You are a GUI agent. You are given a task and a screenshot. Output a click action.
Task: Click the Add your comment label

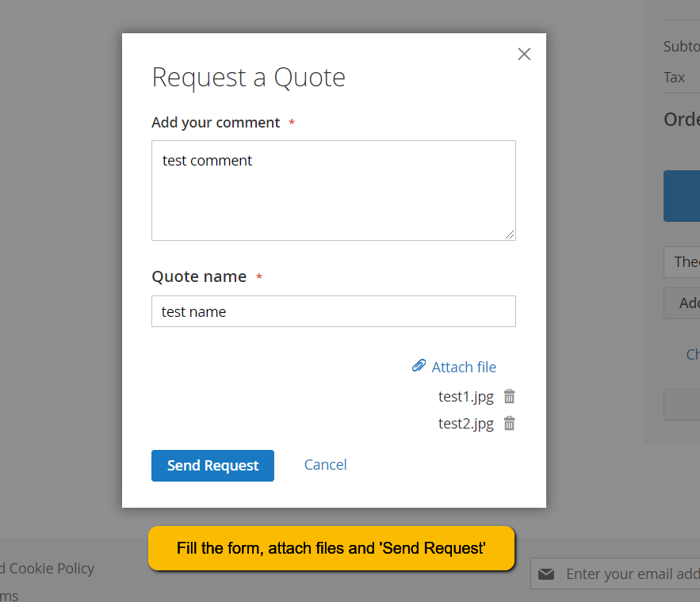pos(216,123)
